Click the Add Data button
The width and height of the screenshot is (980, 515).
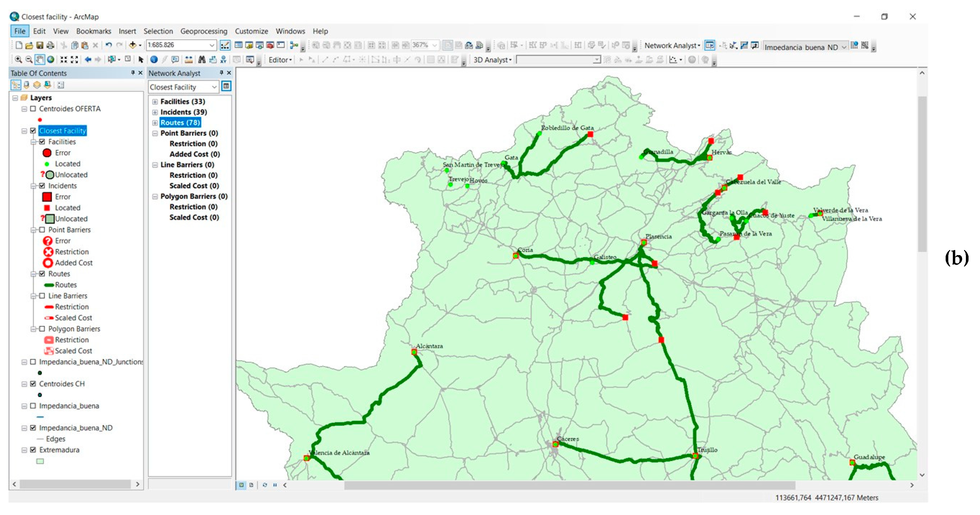click(133, 45)
